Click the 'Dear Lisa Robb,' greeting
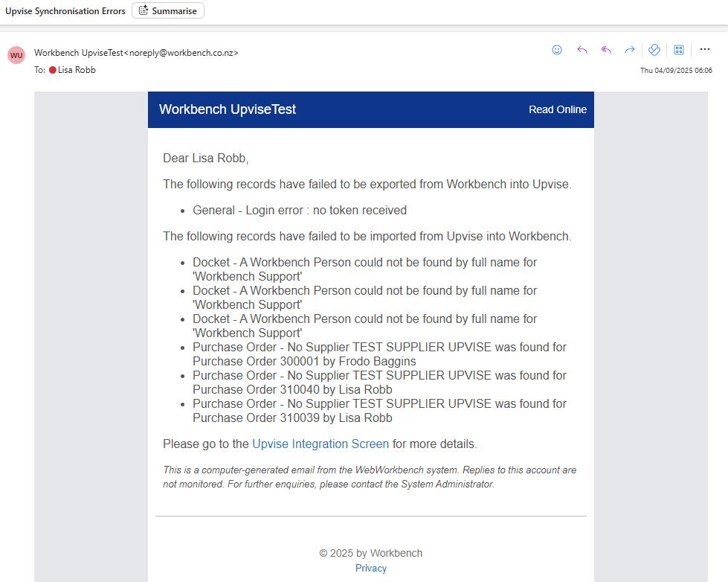Image resolution: width=728 pixels, height=582 pixels. click(x=206, y=159)
